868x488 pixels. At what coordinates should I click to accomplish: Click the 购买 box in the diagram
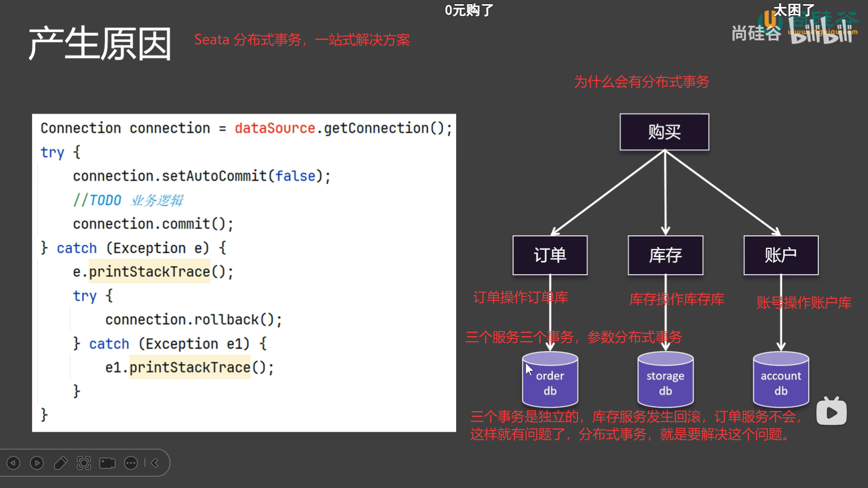coord(664,132)
